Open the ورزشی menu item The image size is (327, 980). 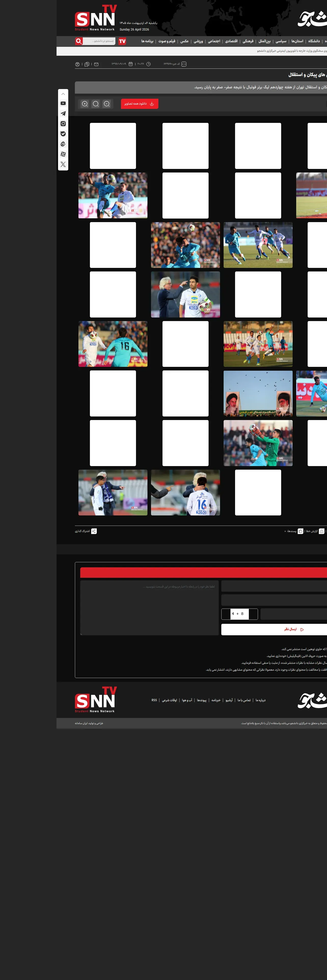pos(198,41)
